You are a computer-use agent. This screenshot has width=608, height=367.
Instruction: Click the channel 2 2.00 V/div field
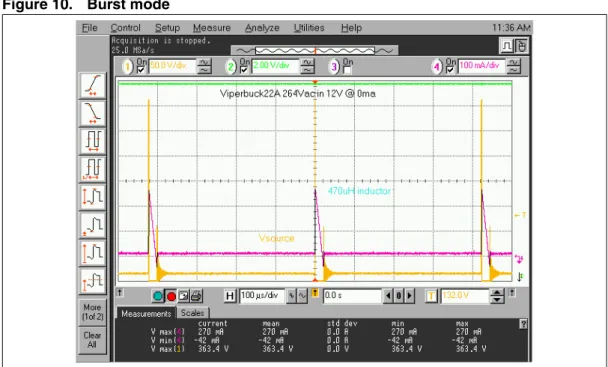point(275,66)
